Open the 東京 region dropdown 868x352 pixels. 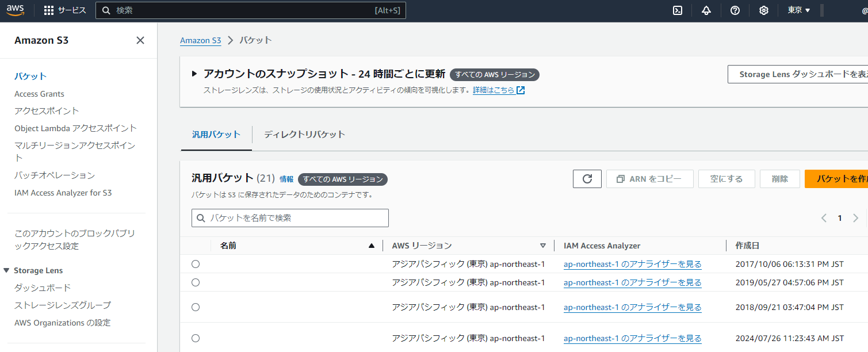click(798, 10)
